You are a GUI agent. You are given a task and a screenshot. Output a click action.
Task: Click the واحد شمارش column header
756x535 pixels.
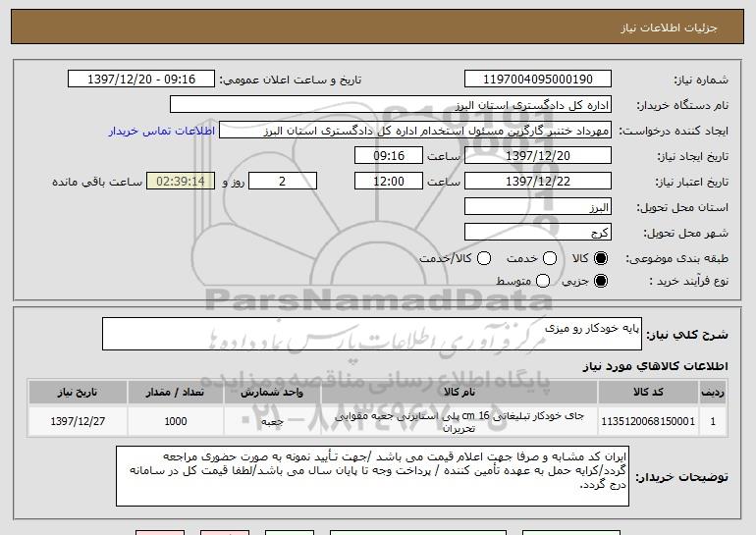272,393
